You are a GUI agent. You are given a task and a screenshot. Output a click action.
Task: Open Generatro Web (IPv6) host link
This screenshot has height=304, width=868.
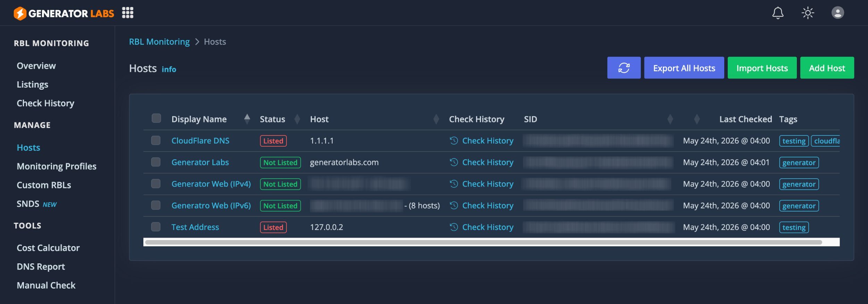[x=211, y=206]
